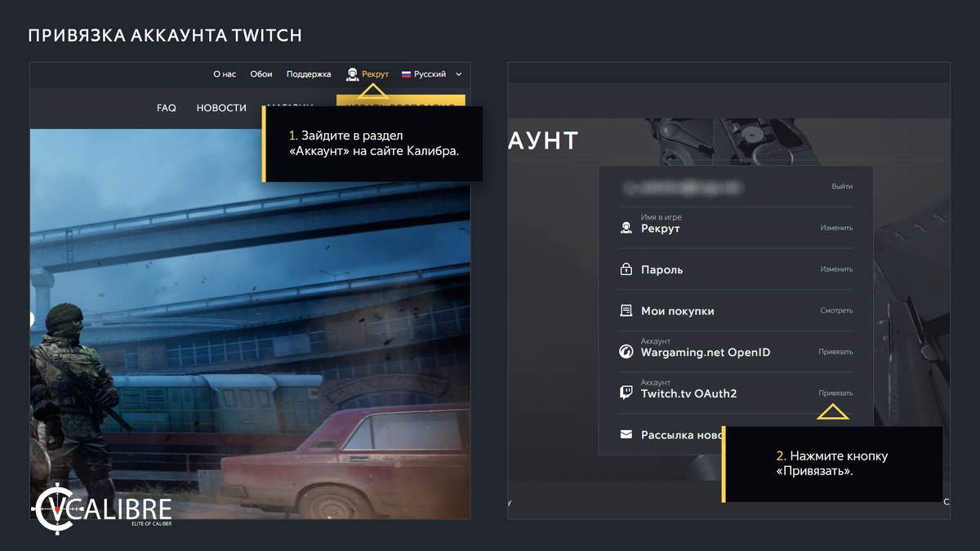Click 'Изменить' next to Рекрут name
Viewport: 980px width, 551px height.
836,229
